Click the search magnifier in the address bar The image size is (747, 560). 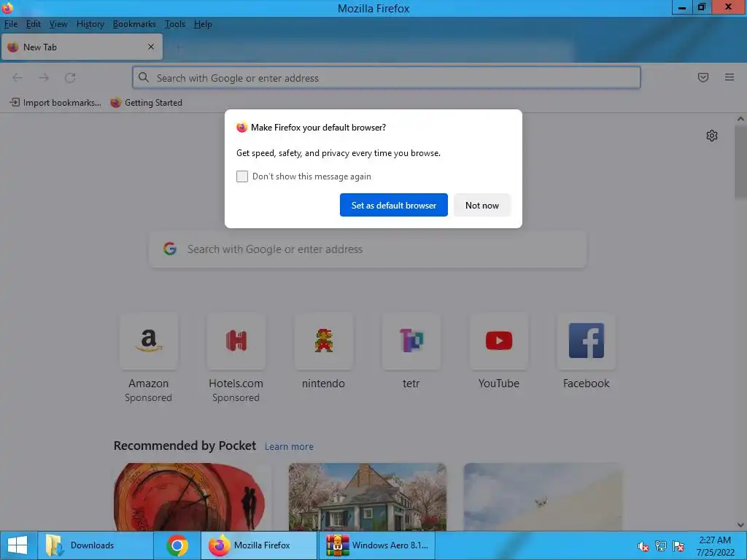tap(144, 77)
